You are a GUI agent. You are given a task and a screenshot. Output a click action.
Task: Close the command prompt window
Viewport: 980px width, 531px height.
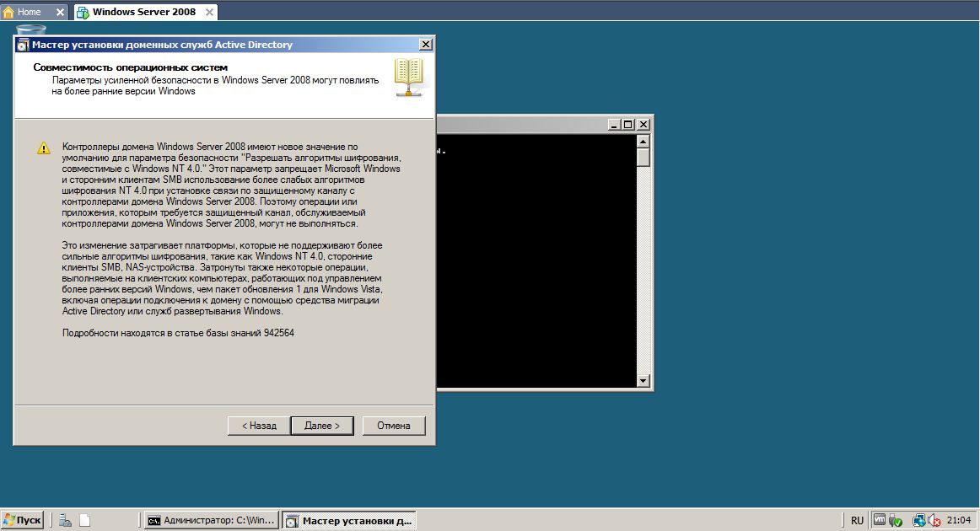tap(643, 124)
